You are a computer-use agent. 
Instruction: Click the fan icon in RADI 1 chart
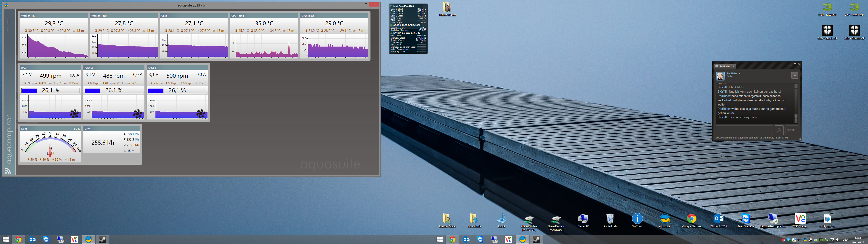click(74, 114)
